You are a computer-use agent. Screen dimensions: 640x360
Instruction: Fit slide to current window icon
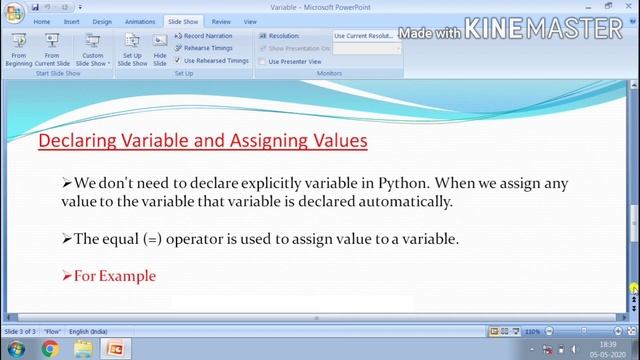632,331
